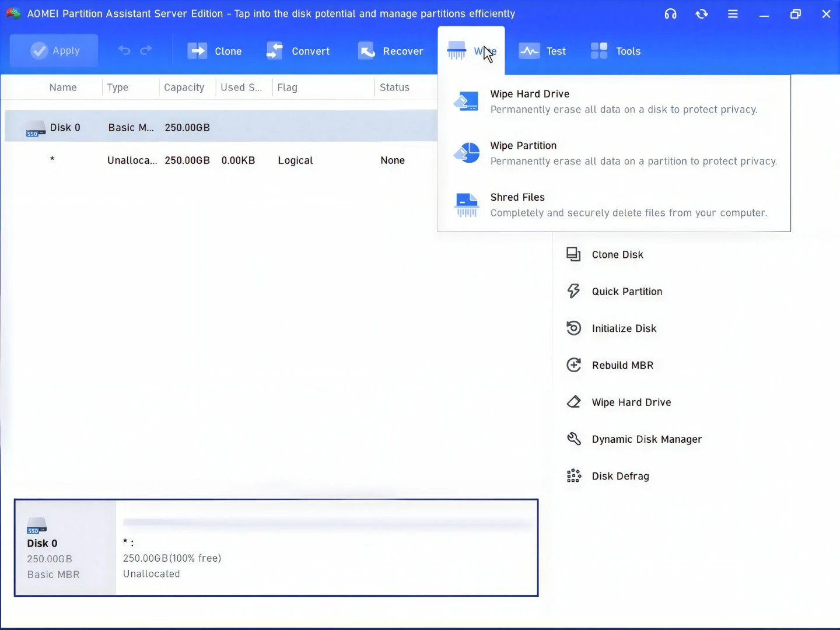Click the eraser icon for Wipe Hard Drive
This screenshot has width=840, height=630.
tap(573, 402)
